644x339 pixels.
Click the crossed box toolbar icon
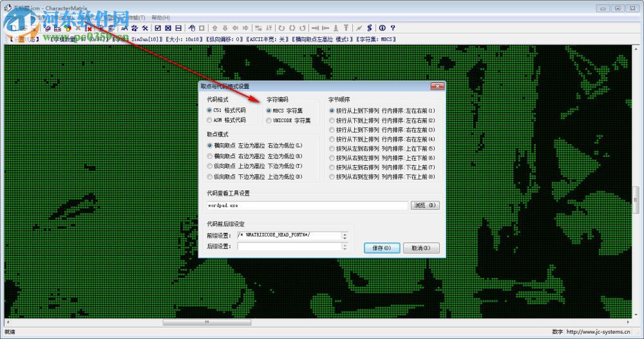pos(168,28)
